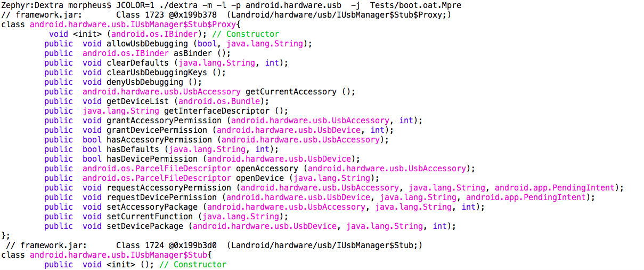Click "android.os.ParcelFileDescriptor" return type of openDevice
Viewport: 644px width, 270px height.
157,178
